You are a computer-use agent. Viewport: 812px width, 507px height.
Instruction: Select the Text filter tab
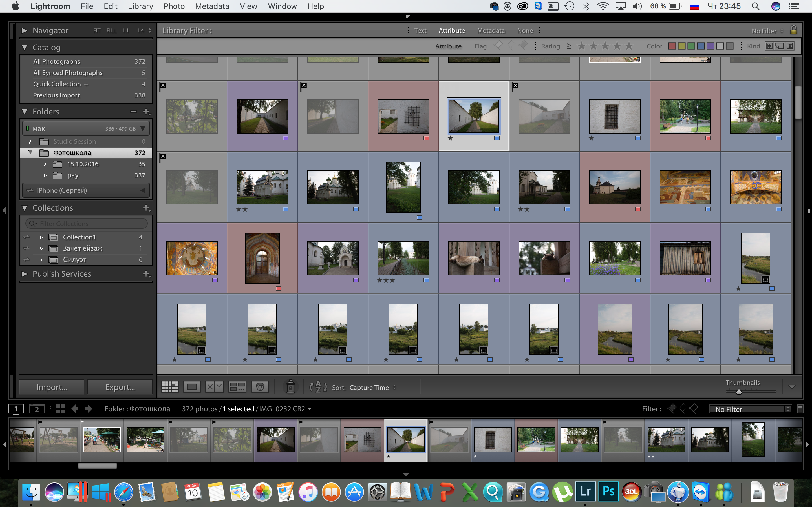point(420,30)
